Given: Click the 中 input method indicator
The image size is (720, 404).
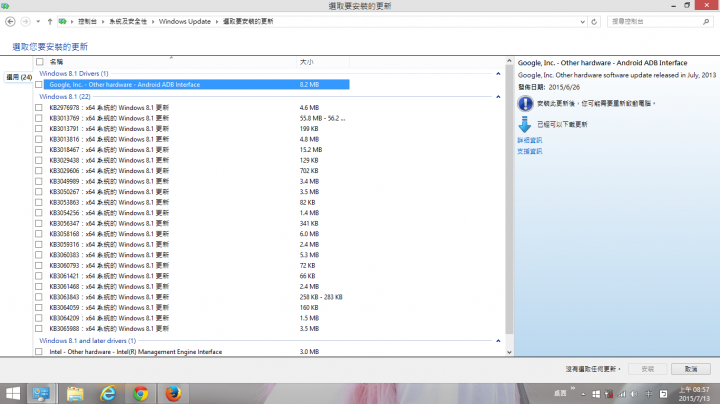Looking at the screenshot, I should pos(648,394).
